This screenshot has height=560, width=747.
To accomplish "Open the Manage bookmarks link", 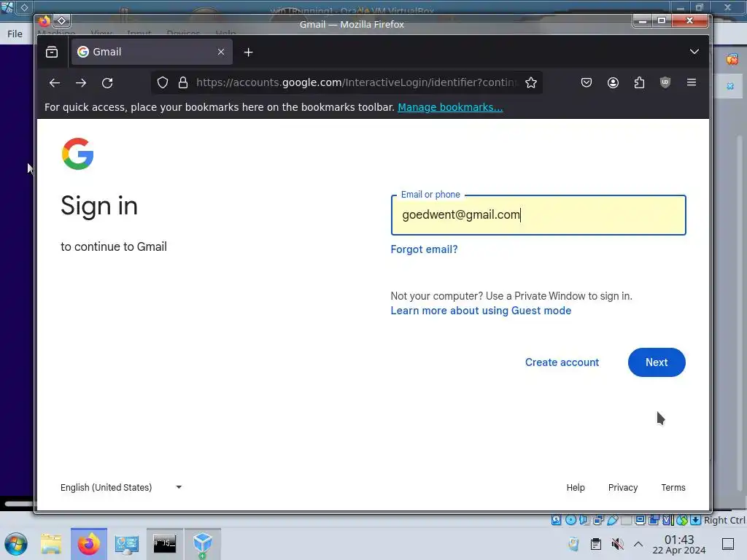I will (x=450, y=107).
